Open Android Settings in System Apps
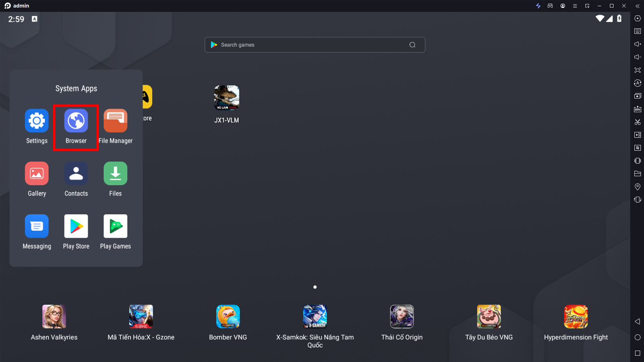The height and width of the screenshot is (362, 644). point(37,121)
